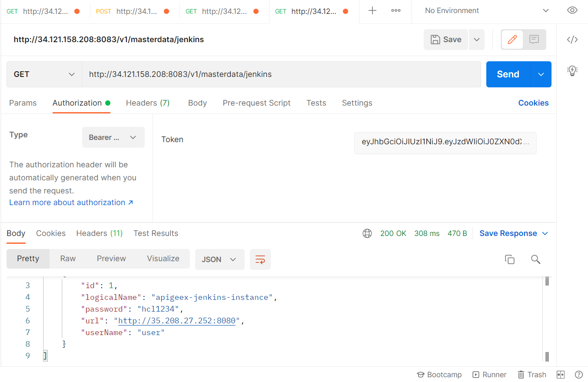Open the response Headers (11) tab
Screen dimensions: 588x382
tap(100, 233)
